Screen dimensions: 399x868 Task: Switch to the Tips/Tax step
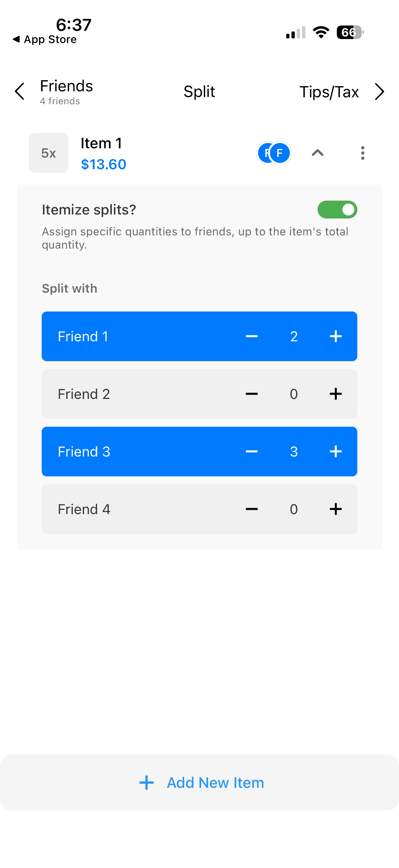pos(329,92)
